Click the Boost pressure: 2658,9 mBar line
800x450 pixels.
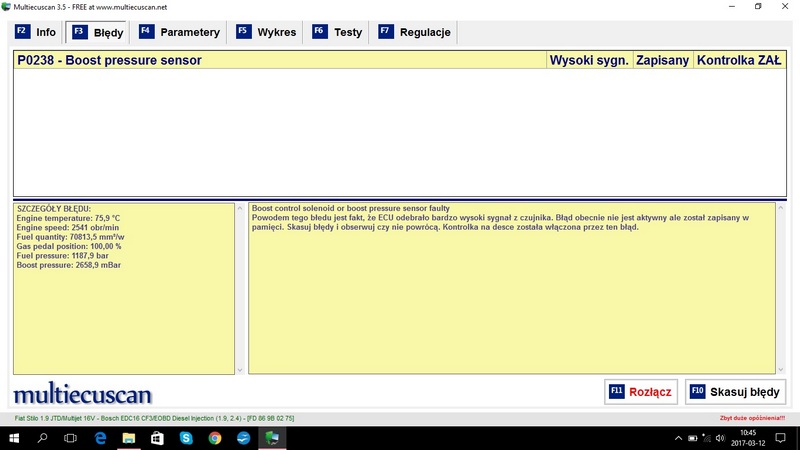(69, 265)
